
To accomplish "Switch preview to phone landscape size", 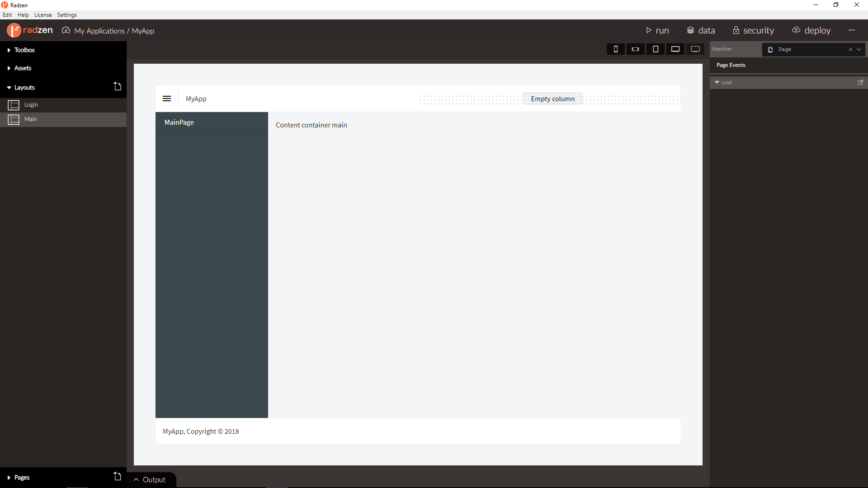I will [x=635, y=49].
